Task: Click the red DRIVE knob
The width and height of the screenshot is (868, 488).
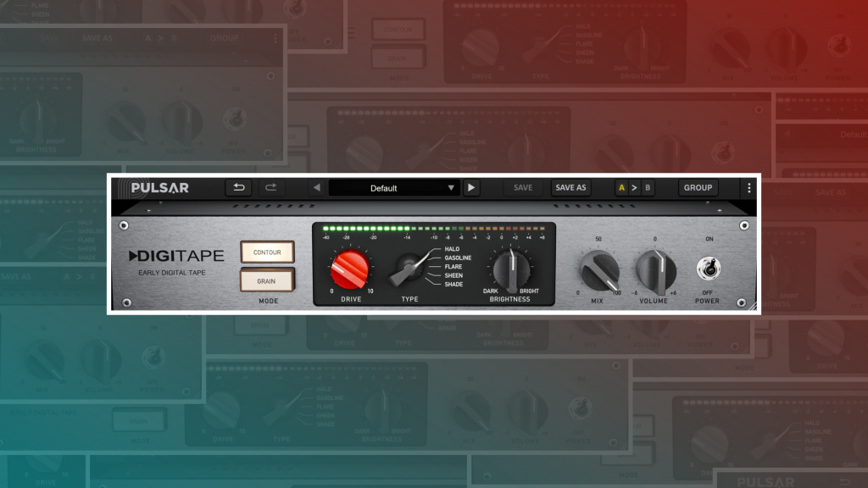Action: pyautogui.click(x=350, y=269)
